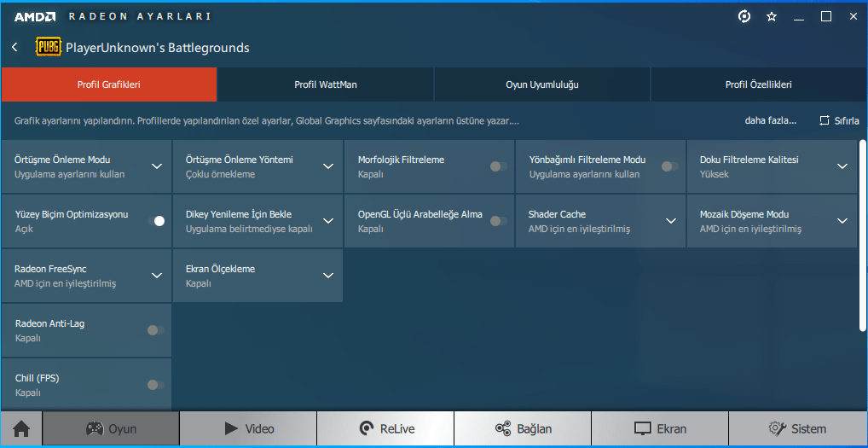Enable the Chill (FPS) switch
Image resolution: width=868 pixels, height=448 pixels.
(x=155, y=385)
